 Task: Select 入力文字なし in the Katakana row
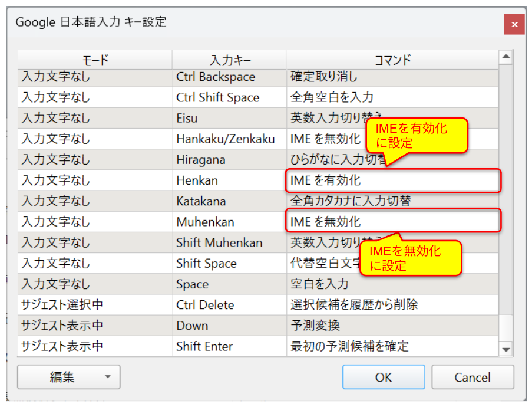point(95,201)
